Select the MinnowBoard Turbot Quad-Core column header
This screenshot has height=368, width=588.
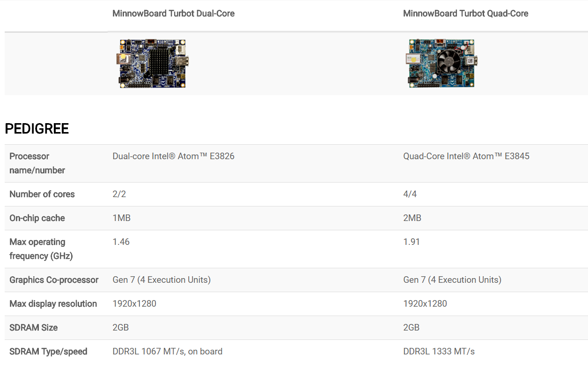(x=466, y=14)
